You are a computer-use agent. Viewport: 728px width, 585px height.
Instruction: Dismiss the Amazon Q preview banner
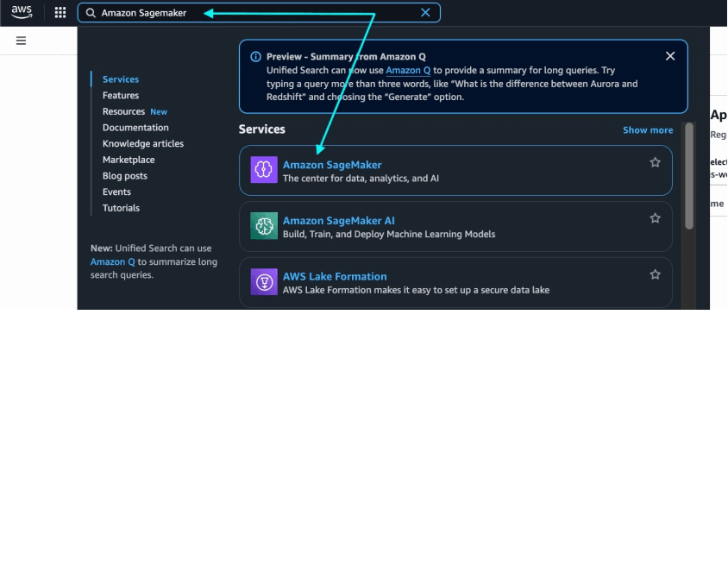[x=670, y=56]
